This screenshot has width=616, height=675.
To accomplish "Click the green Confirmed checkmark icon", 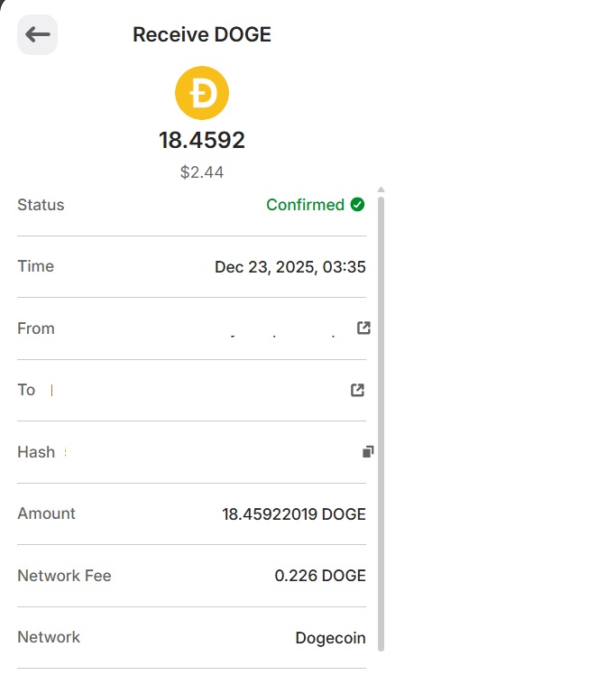I will coord(357,205).
